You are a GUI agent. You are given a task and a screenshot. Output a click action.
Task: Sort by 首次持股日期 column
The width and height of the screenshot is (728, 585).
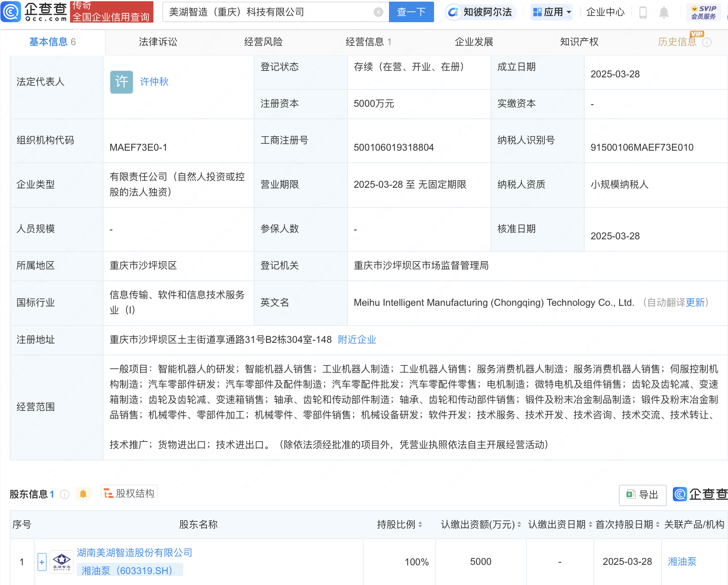(x=658, y=525)
